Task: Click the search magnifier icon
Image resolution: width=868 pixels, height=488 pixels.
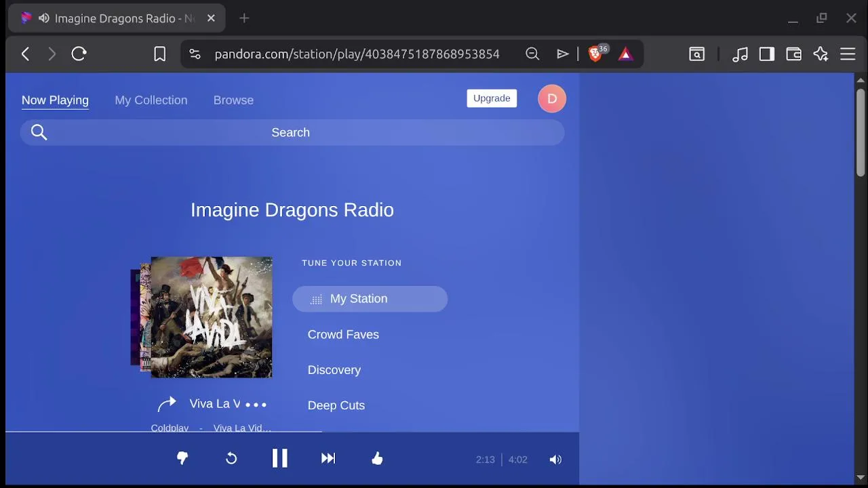Action: click(x=39, y=132)
